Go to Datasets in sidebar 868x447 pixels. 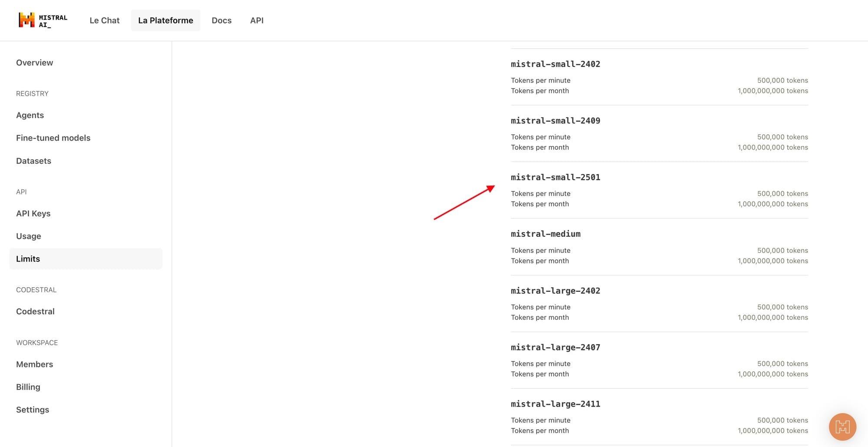(x=34, y=161)
